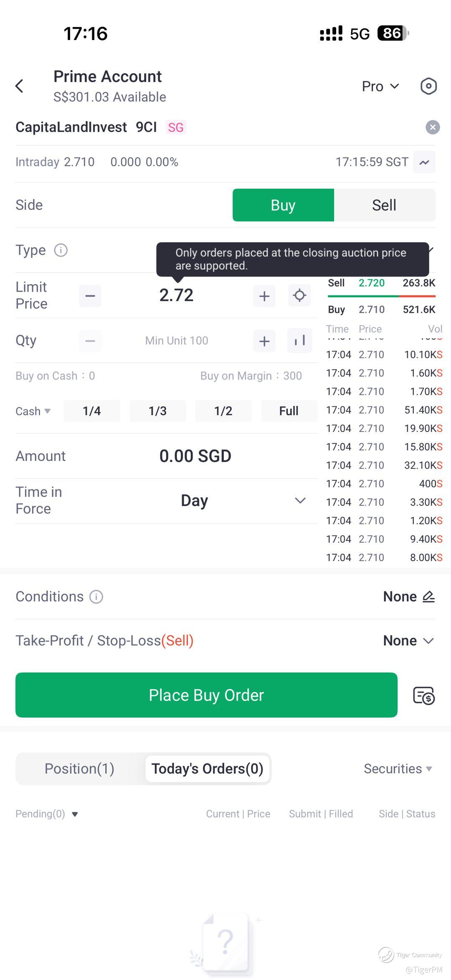Tap the back arrow icon
This screenshot has width=451, height=980.
(x=19, y=86)
